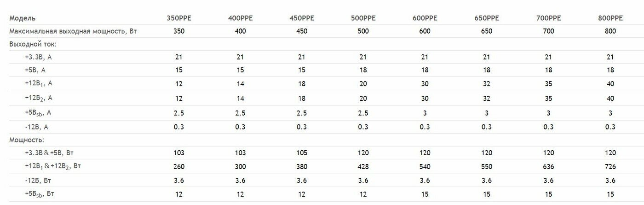
Task: Select the 428 value under 500PPE
Action: (363, 165)
